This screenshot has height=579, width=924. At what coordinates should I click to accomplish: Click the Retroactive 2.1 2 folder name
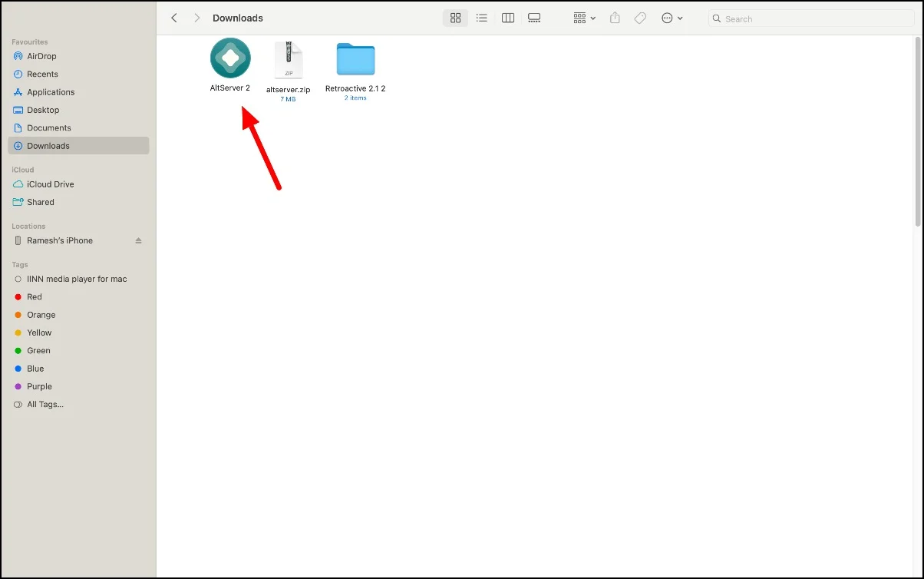pyautogui.click(x=355, y=88)
